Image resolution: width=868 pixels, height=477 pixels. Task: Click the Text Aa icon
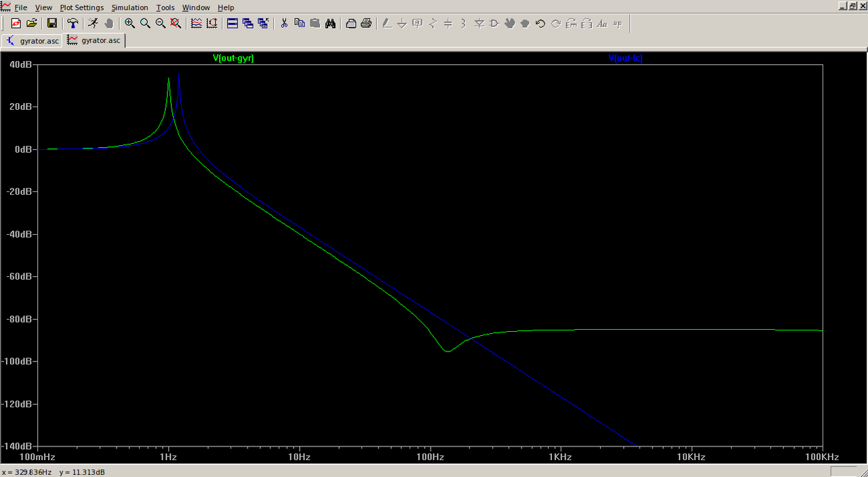pos(602,23)
